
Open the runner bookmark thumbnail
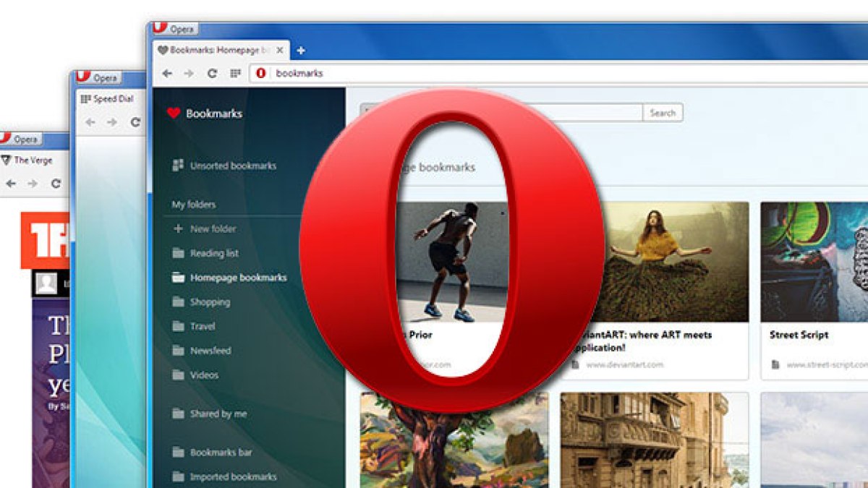point(453,262)
